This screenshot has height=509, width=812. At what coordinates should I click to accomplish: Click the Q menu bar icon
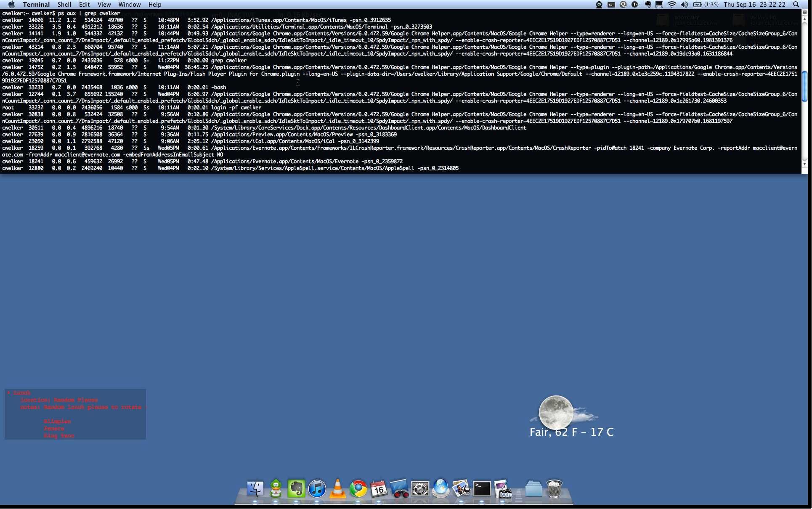point(623,4)
